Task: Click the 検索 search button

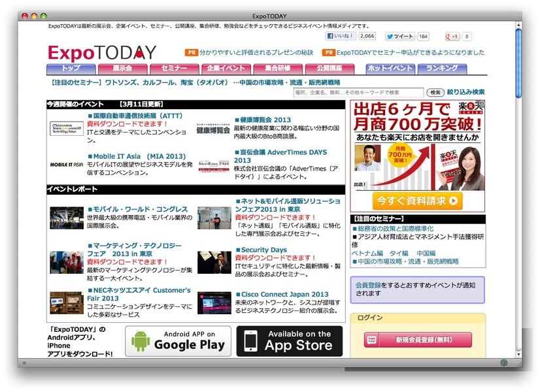Action: point(435,92)
